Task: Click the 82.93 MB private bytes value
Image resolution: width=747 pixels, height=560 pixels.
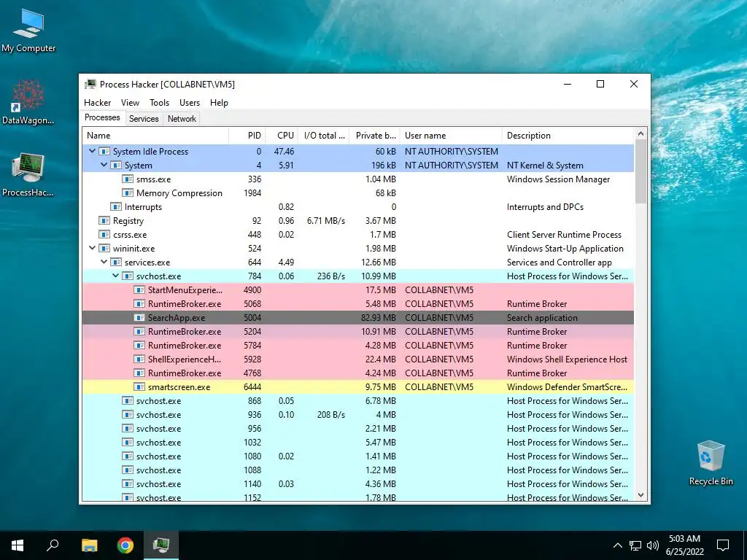Action: [x=379, y=318]
